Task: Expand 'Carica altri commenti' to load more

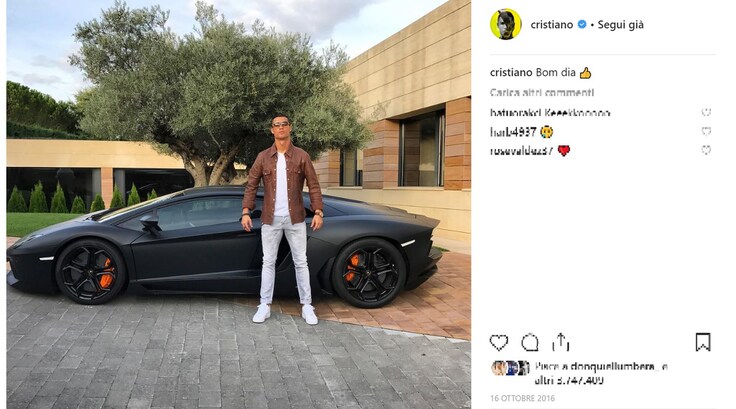Action: (x=542, y=93)
